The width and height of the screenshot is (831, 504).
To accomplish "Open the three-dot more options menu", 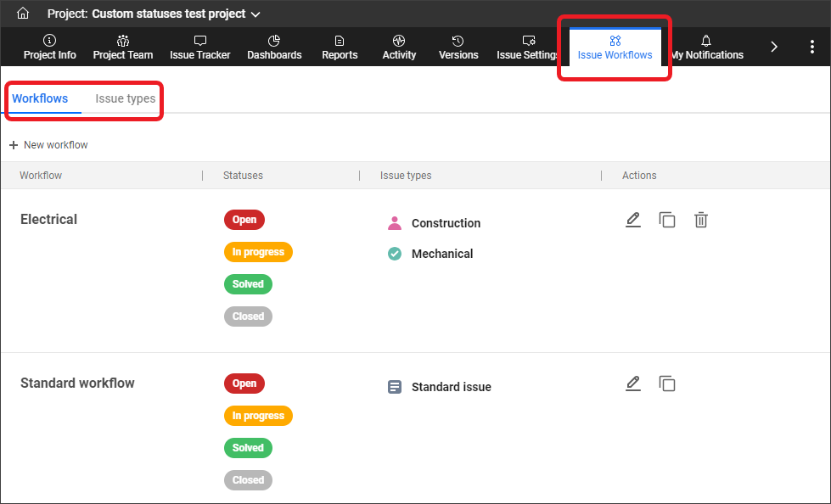I will click(812, 48).
